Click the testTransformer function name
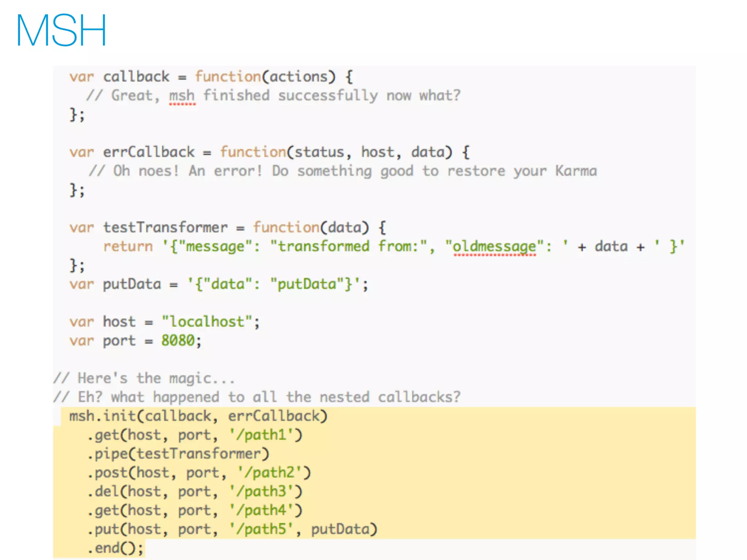This screenshot has width=747, height=560. [165, 227]
